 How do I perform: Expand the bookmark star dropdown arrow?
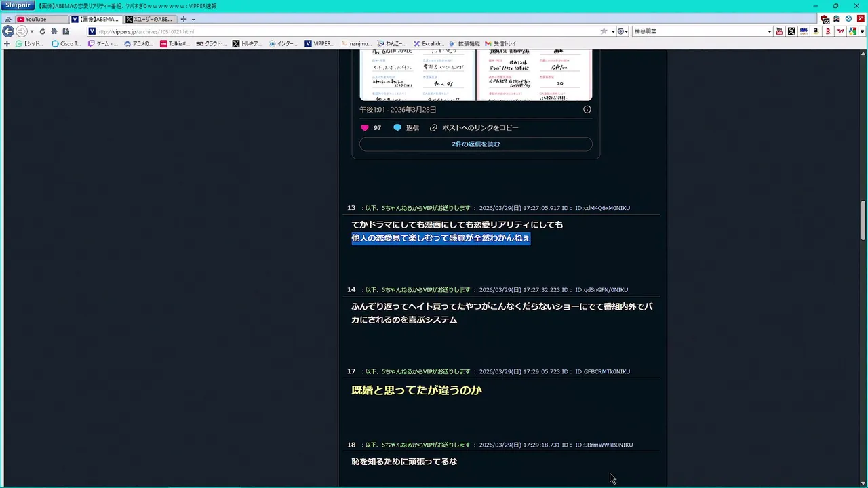tap(613, 31)
